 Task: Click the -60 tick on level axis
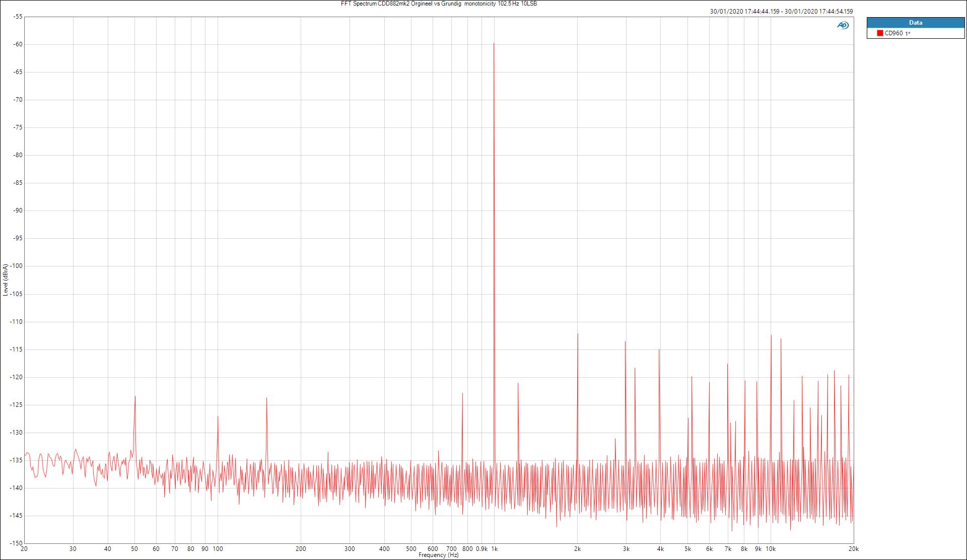pyautogui.click(x=18, y=44)
